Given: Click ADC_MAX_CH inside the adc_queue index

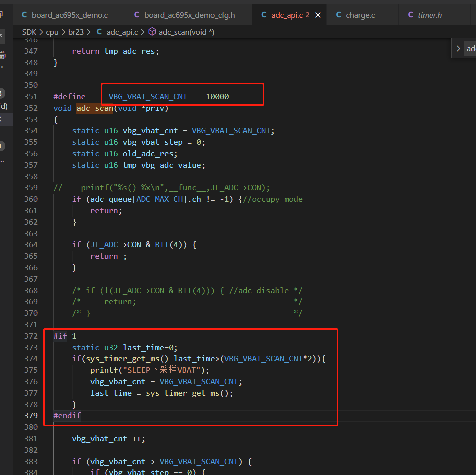Looking at the screenshot, I should (160, 199).
